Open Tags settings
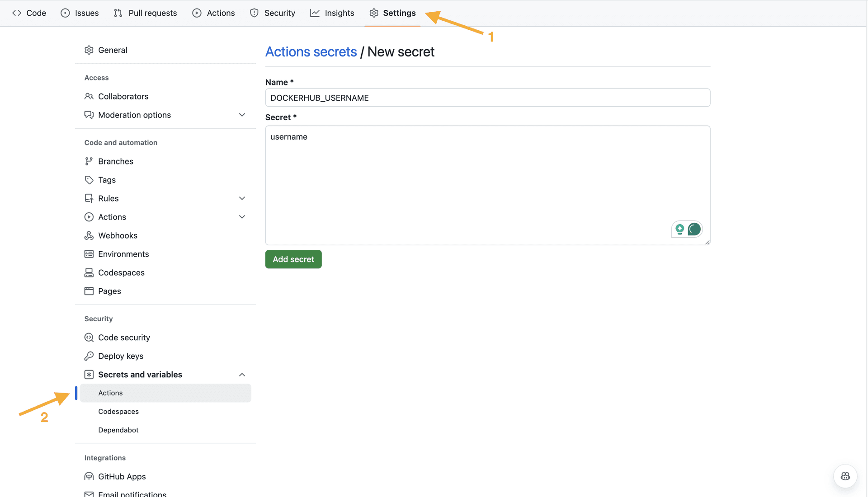This screenshot has height=497, width=868. [165, 180]
